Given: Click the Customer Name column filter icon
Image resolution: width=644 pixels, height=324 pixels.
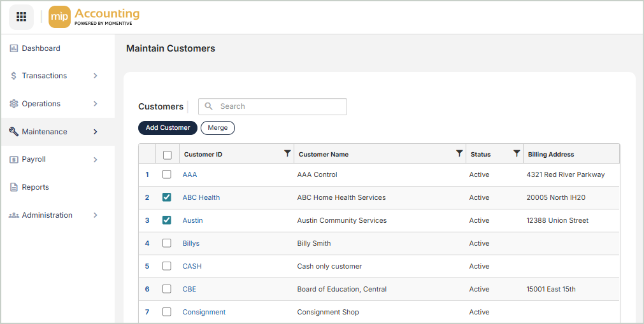Looking at the screenshot, I should (459, 153).
